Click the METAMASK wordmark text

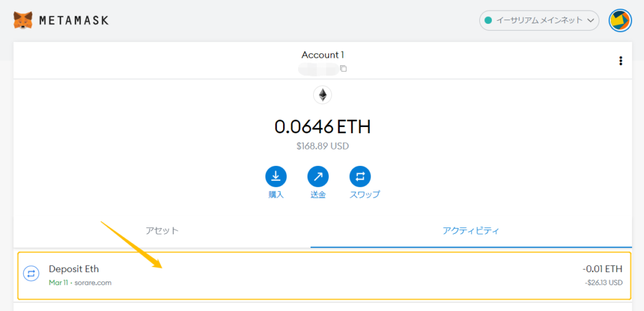[74, 20]
